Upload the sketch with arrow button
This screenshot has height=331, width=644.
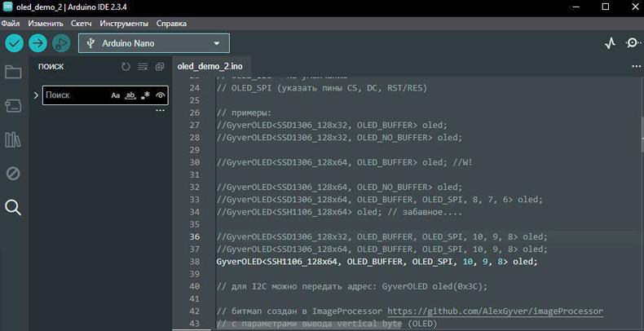point(37,43)
